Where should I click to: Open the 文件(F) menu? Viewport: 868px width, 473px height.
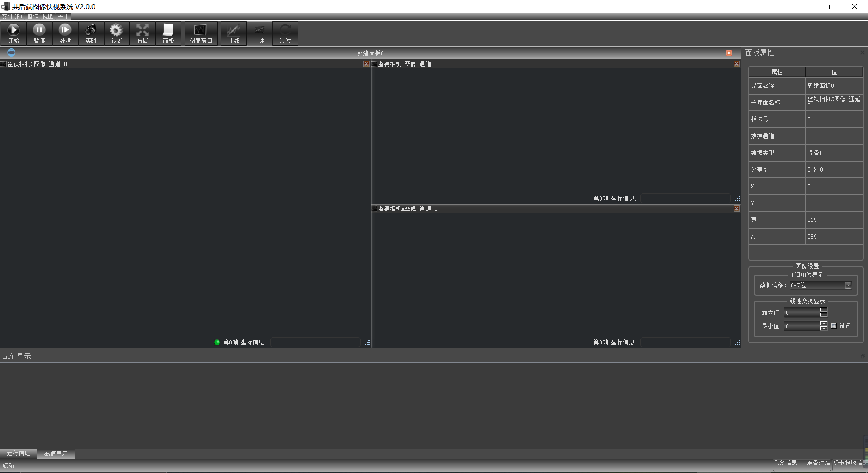pos(12,16)
